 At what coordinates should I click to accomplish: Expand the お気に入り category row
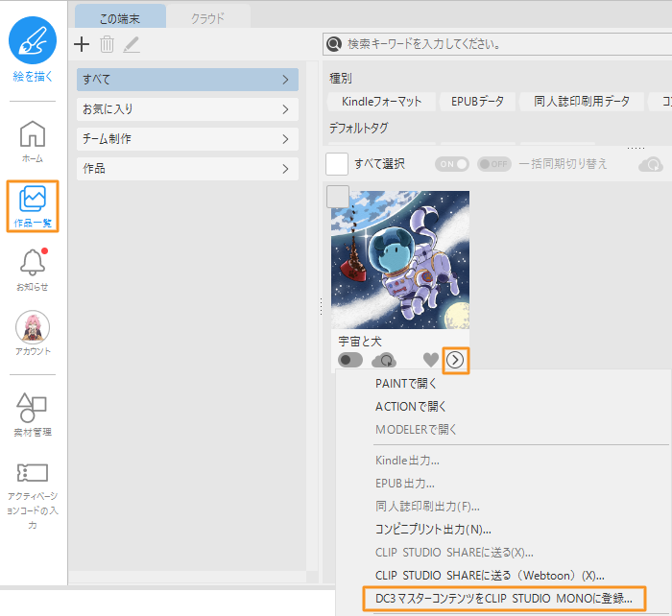point(187,109)
